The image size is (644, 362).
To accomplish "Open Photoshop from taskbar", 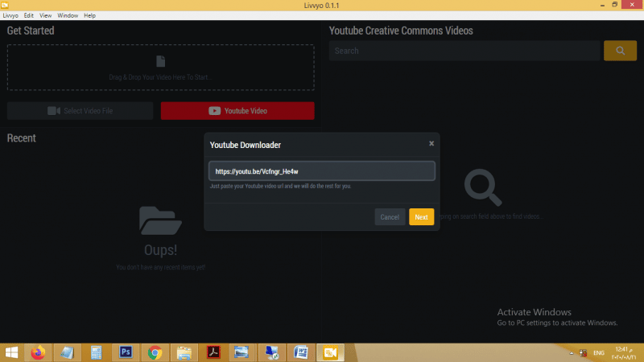I will tap(126, 352).
